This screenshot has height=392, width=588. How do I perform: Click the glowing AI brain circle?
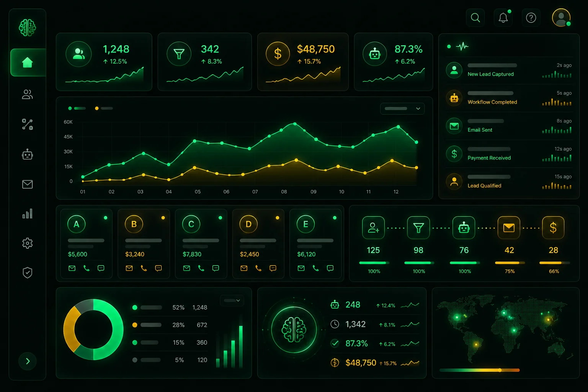point(294,330)
